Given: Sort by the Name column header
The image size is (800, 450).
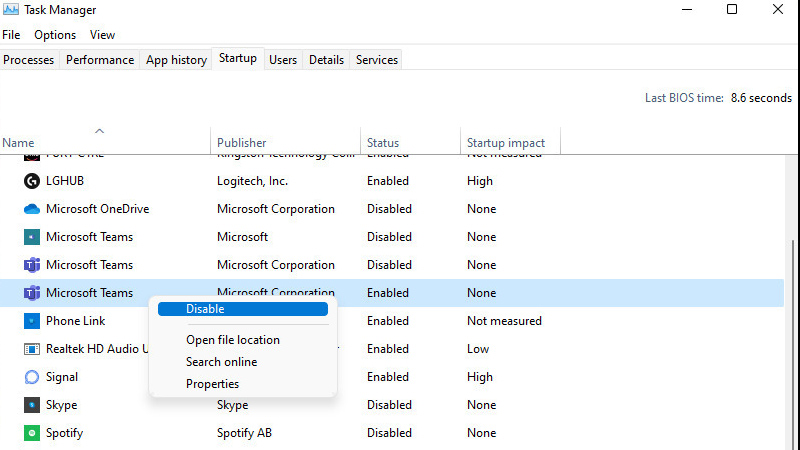Looking at the screenshot, I should [x=18, y=143].
